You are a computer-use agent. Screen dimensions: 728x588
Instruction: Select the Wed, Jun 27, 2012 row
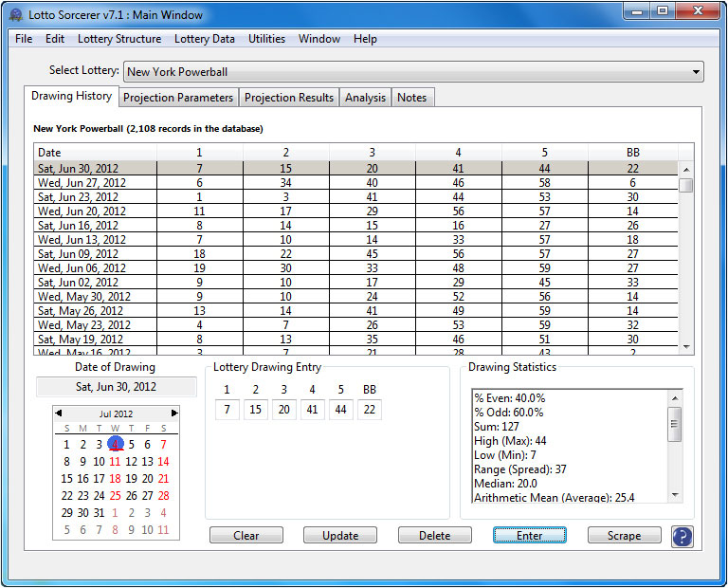(356, 182)
